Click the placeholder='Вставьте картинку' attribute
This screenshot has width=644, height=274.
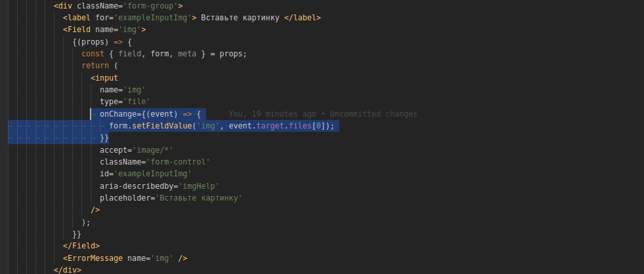pos(171,199)
